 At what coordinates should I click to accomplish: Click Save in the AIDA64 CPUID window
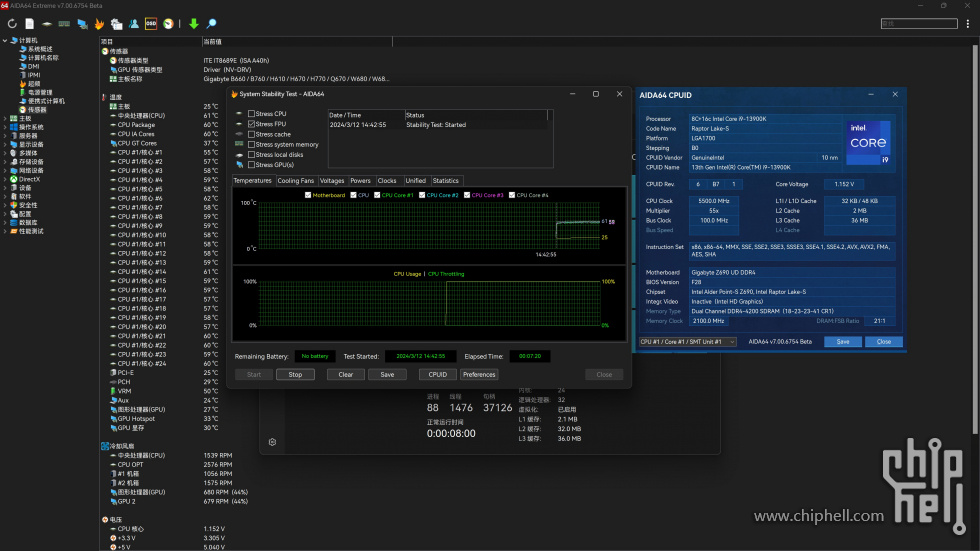[842, 342]
